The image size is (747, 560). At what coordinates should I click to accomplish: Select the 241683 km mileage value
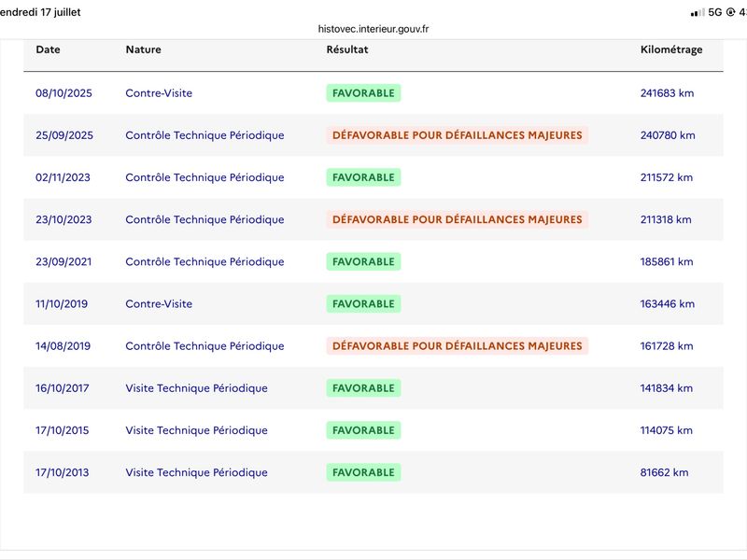point(667,92)
